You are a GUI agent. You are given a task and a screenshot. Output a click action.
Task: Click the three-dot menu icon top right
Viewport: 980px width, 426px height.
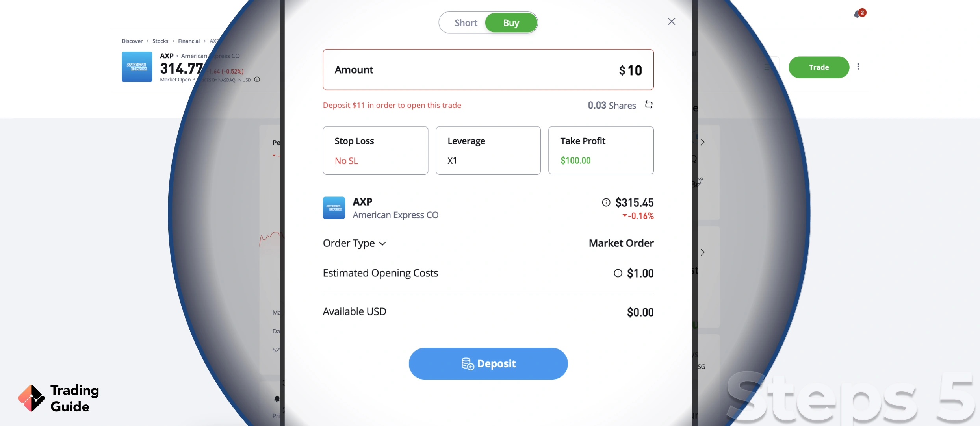point(859,67)
